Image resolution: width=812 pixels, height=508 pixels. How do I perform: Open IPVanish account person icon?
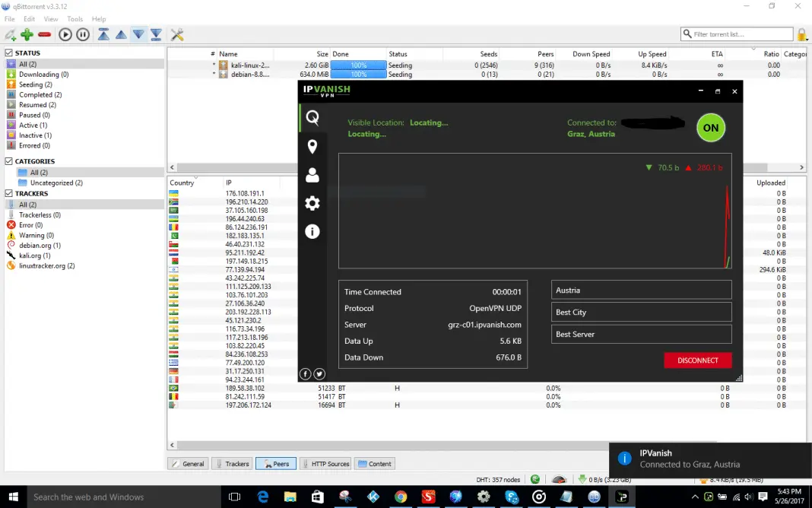pyautogui.click(x=312, y=175)
